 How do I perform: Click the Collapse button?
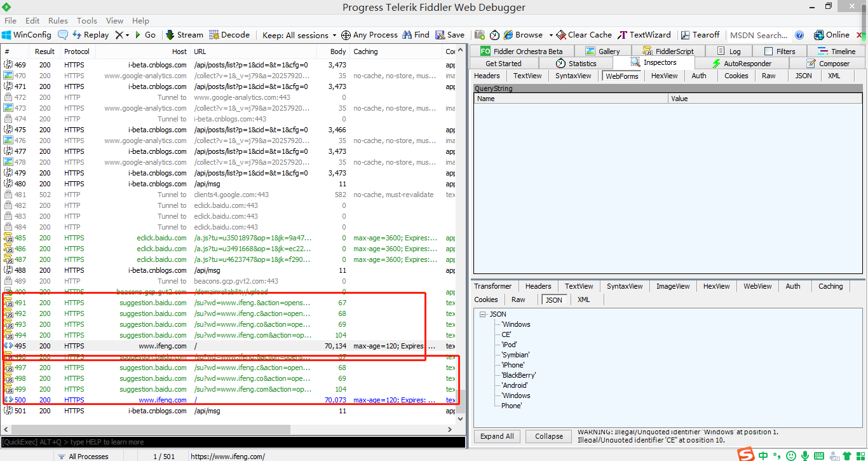point(549,436)
